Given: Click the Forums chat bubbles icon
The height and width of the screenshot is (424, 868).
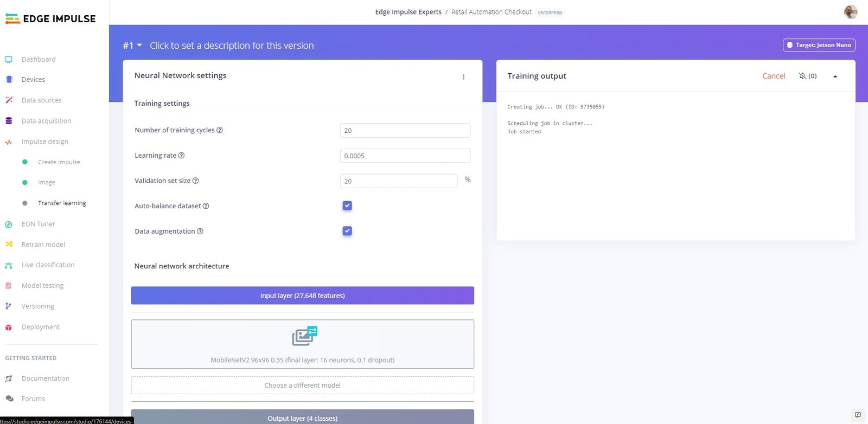Looking at the screenshot, I should click(9, 399).
